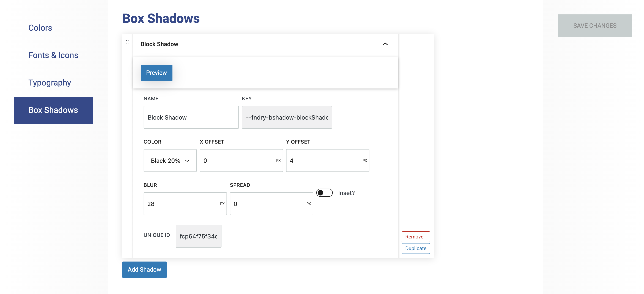Go to the Typography section
The width and height of the screenshot is (644, 294).
(x=49, y=83)
